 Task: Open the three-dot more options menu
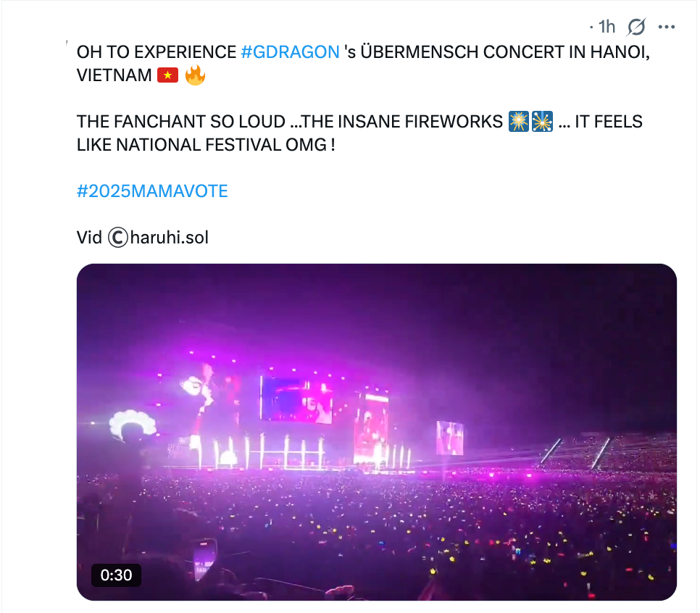point(666,28)
